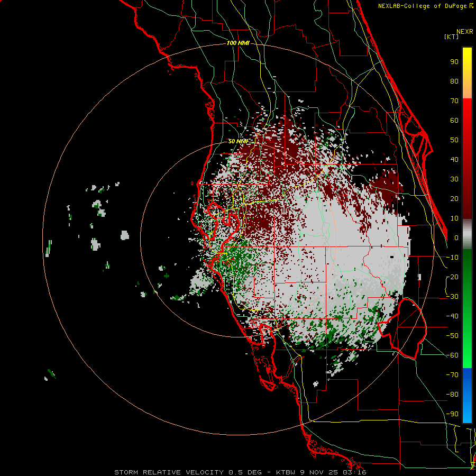Click the -70 label on the velocity scale
Screen dimensions: 476x476
point(452,375)
